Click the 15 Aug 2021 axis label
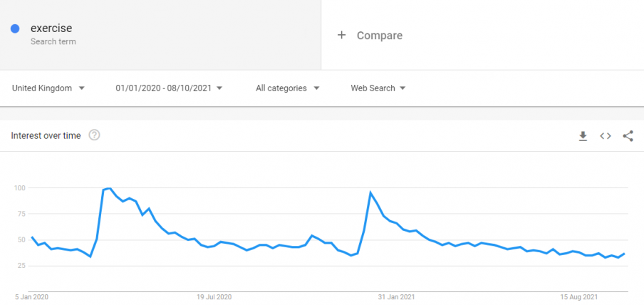Screen dimensions: 644x305 click(x=579, y=296)
